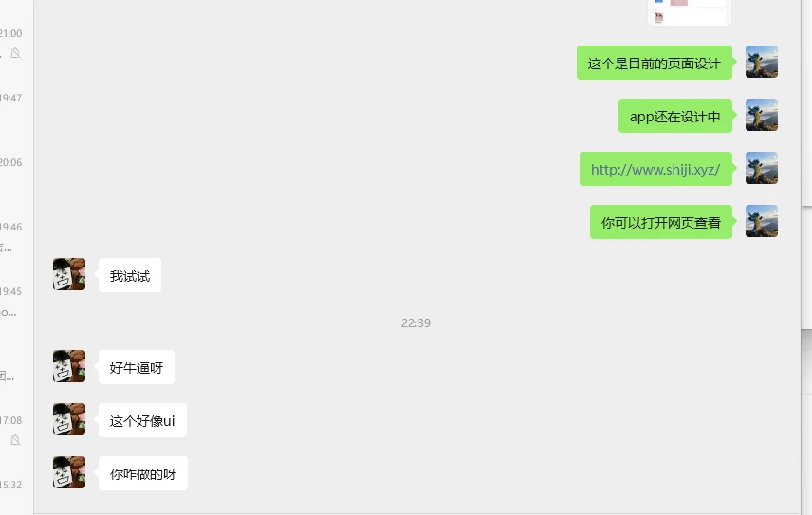The width and height of the screenshot is (812, 515).
Task: Open the muted chat timestamped 17:08
Action: pos(16,431)
